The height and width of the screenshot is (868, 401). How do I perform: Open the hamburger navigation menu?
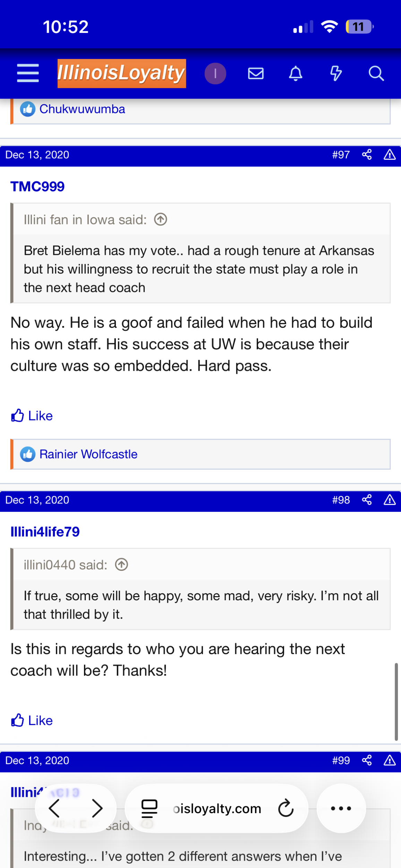coord(28,73)
